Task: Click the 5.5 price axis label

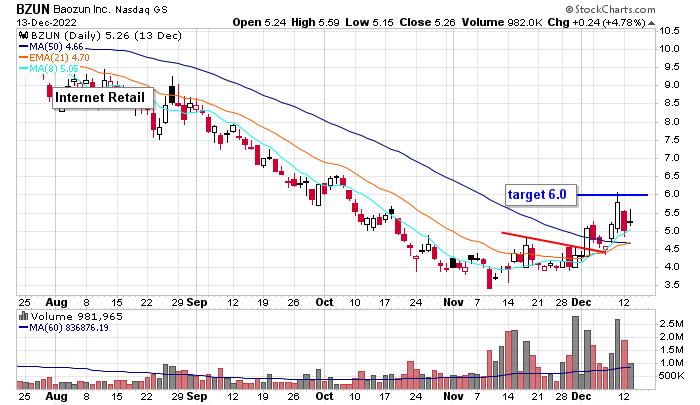Action: click(x=672, y=213)
